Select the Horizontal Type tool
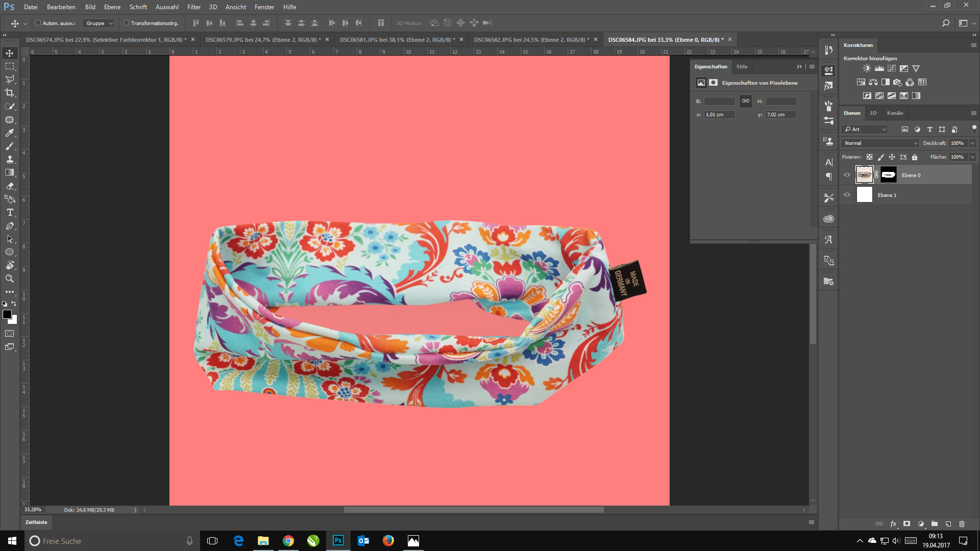This screenshot has width=980, height=551. tap(10, 213)
